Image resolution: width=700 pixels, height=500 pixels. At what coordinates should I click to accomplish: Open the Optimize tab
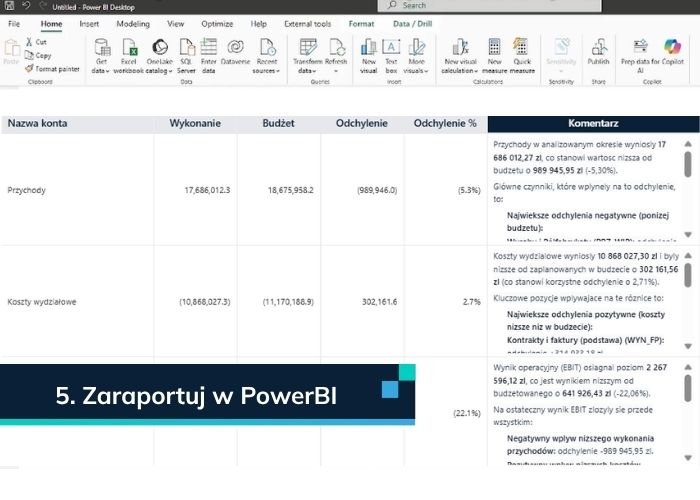point(217,24)
